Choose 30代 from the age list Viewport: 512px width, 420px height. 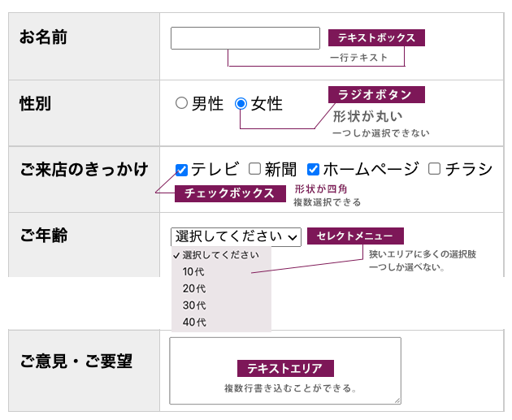tap(195, 305)
